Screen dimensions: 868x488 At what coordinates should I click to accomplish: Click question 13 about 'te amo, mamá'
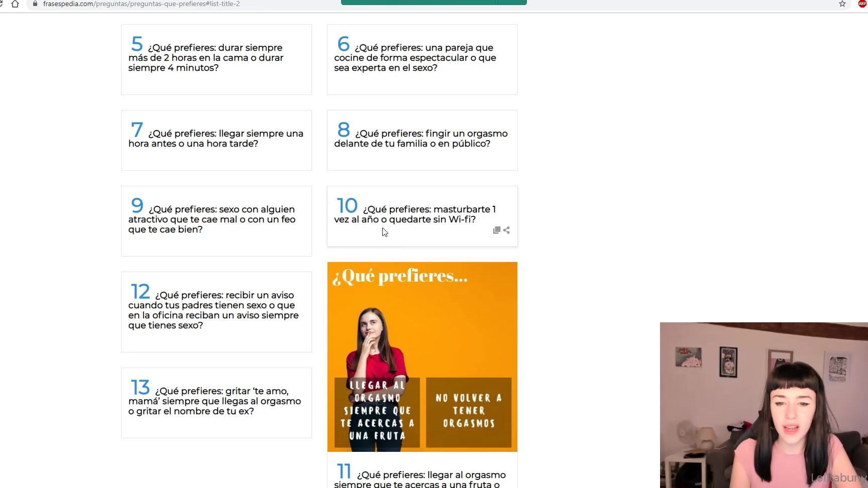216,402
